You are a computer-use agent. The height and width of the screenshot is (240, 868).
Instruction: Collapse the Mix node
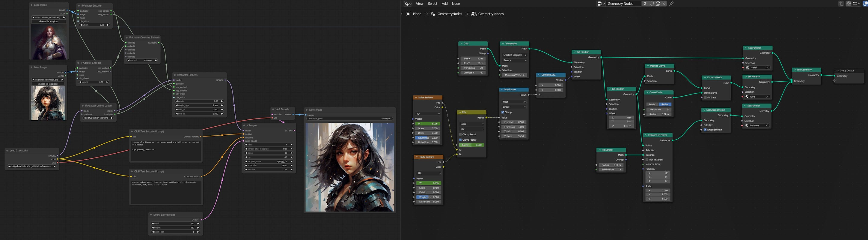click(x=460, y=112)
